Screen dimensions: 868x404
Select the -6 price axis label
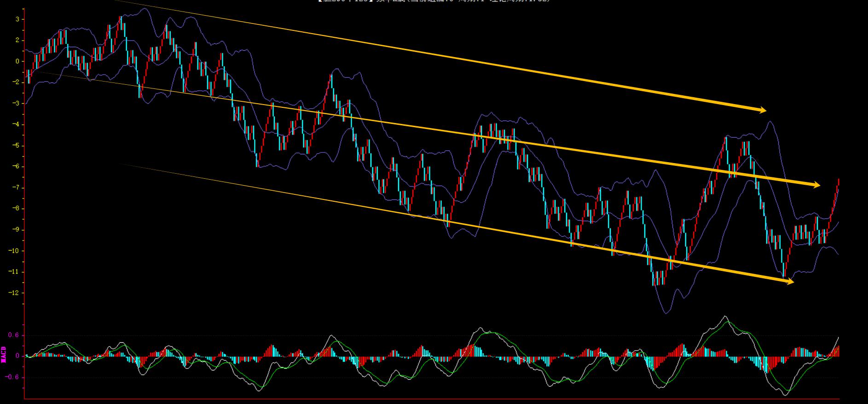15,167
